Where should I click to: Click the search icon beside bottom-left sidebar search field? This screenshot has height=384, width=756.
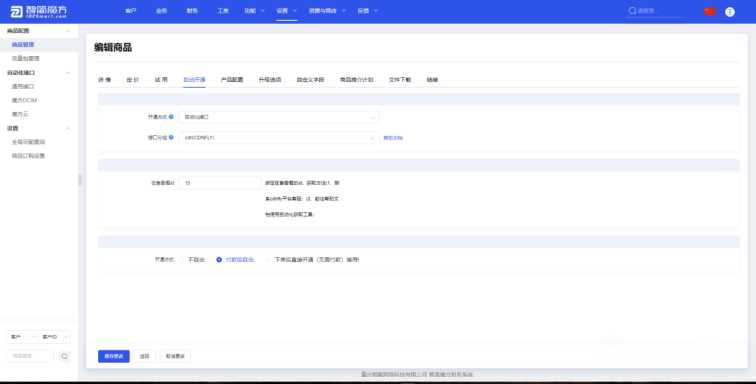(x=64, y=356)
